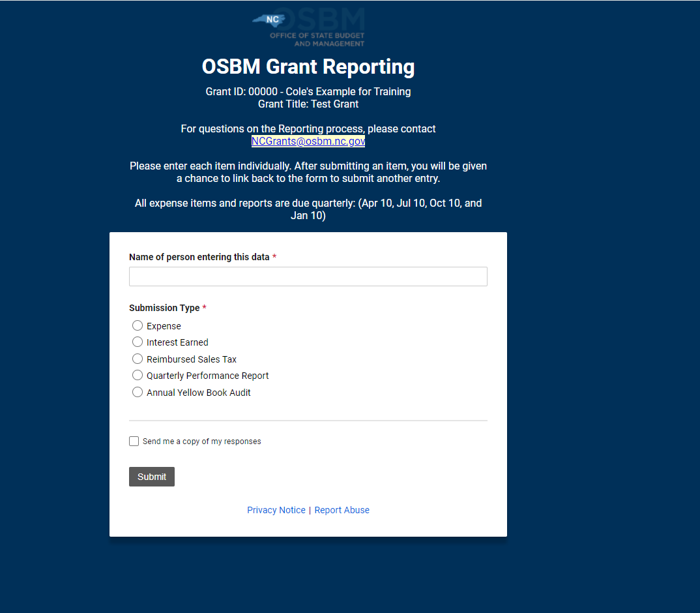Click the Submission Type section label
The height and width of the screenshot is (613, 700).
point(164,308)
